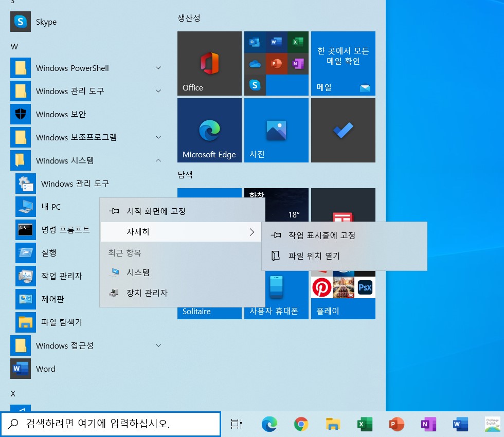Click OneDrive icon in Office apps tile

point(255,64)
